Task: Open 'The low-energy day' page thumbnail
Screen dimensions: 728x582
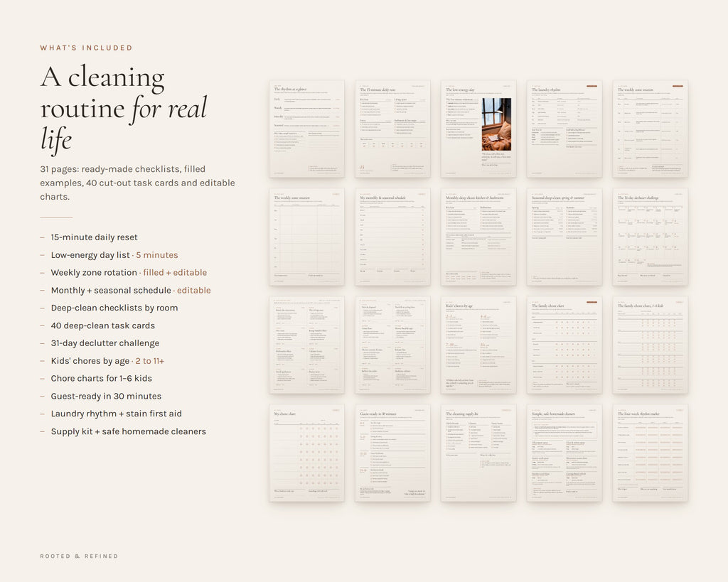Action: (x=478, y=129)
